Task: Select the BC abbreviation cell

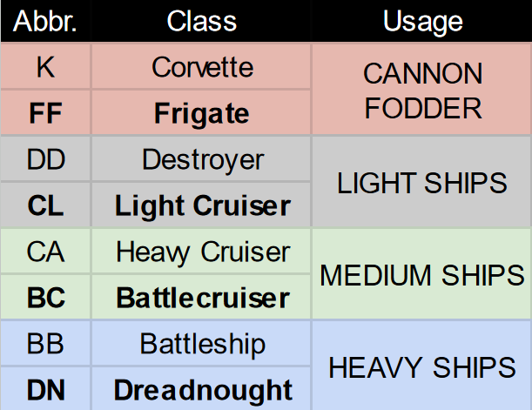Action: [45, 299]
